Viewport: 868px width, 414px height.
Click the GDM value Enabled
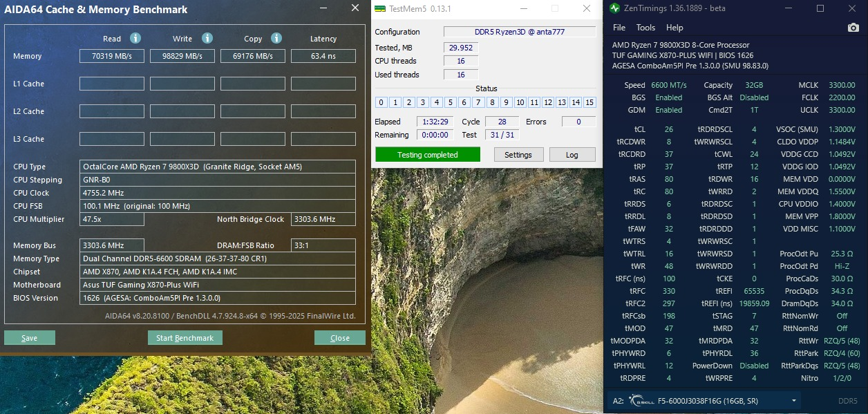[669, 110]
